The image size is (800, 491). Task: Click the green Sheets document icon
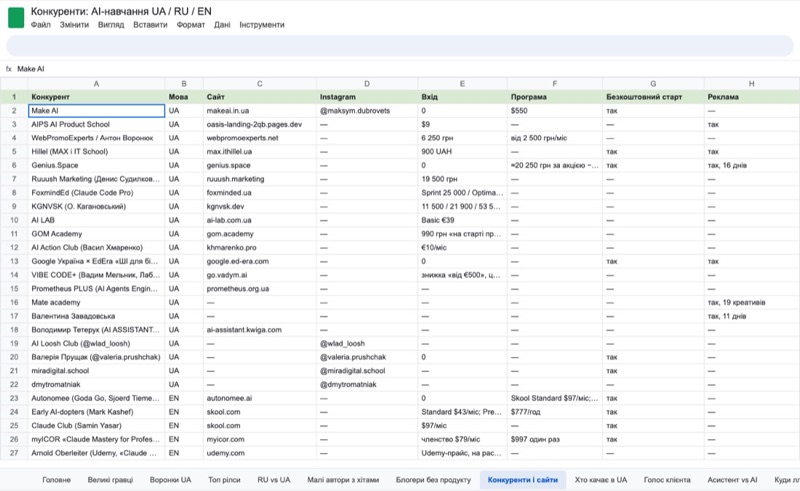pyautogui.click(x=16, y=18)
